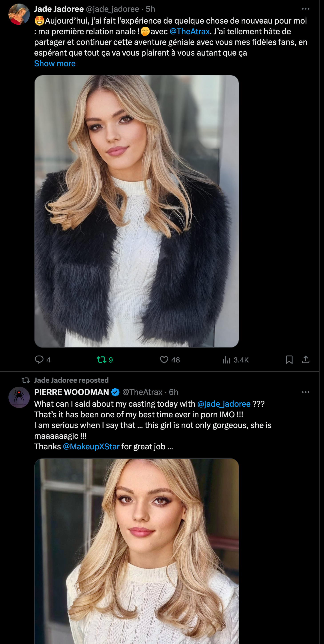The height and width of the screenshot is (644, 324).
Task: Open the photo in Pierre Woodman's post
Action: click(136, 550)
